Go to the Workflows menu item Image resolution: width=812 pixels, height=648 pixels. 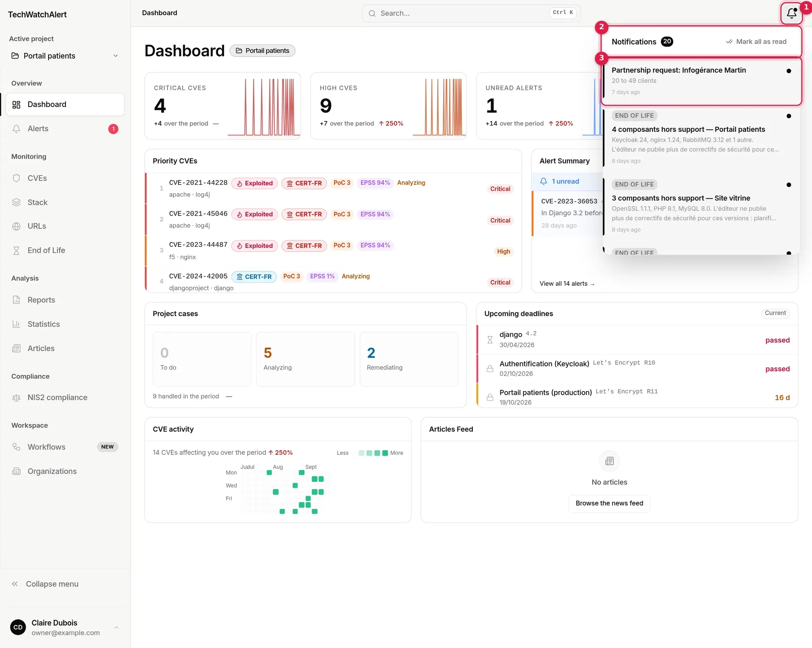point(65,447)
